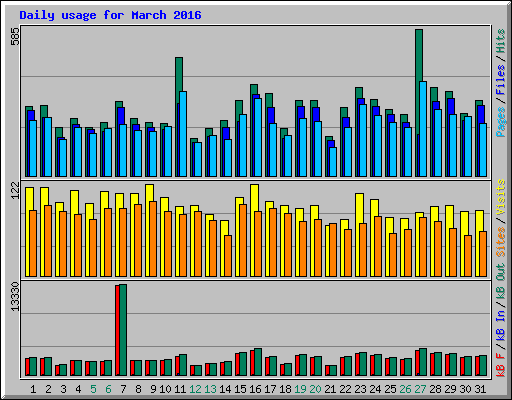Click day label 1 on the x-axis
The image size is (512, 400).
[33, 389]
